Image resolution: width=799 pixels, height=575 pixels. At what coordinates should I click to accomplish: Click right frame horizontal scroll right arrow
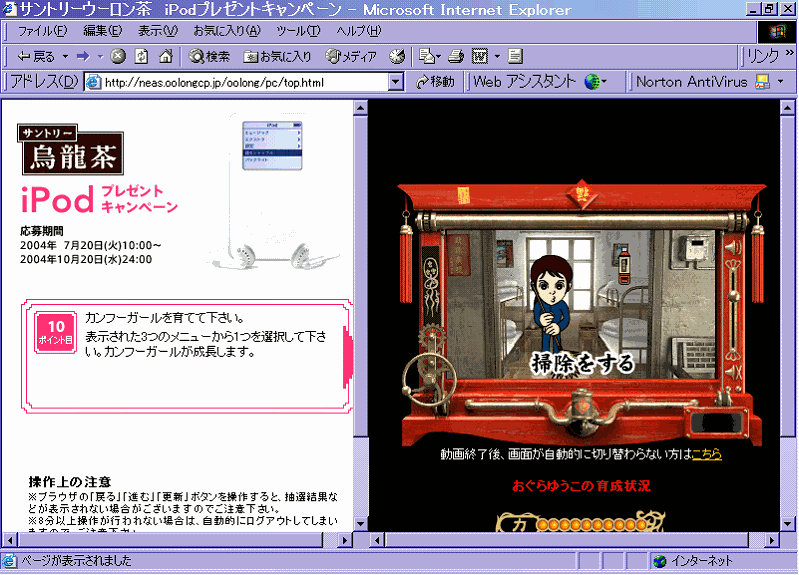771,539
